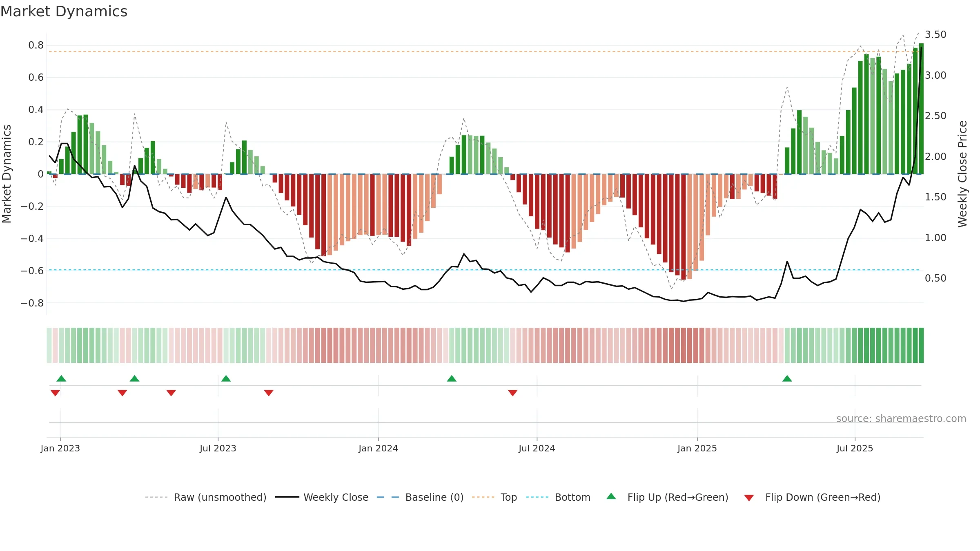The width and height of the screenshot is (980, 551).
Task: Click the red Flip Down triangle between Jul 2023 and Jan 2024
Action: [269, 393]
